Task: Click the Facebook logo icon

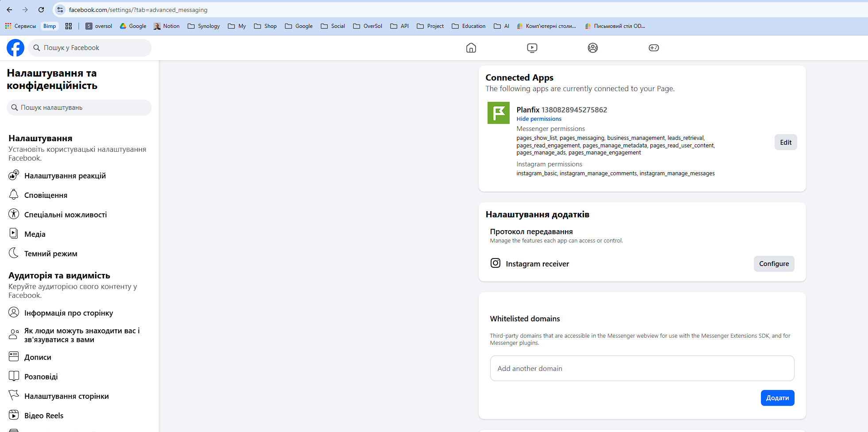Action: tap(15, 48)
